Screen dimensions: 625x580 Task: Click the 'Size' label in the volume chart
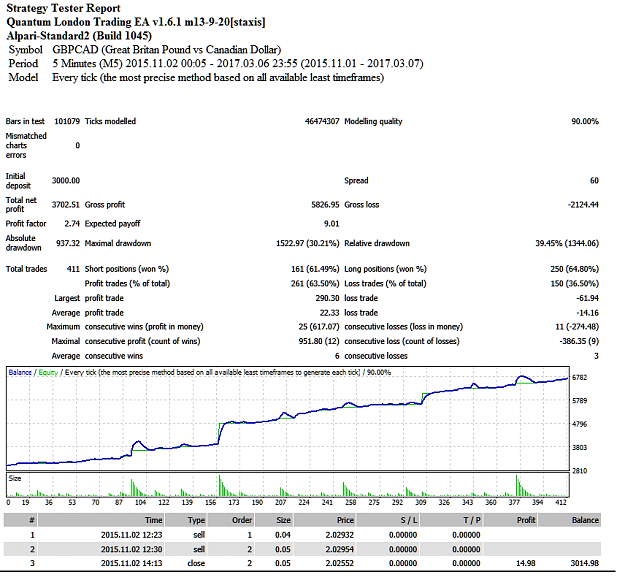point(15,478)
